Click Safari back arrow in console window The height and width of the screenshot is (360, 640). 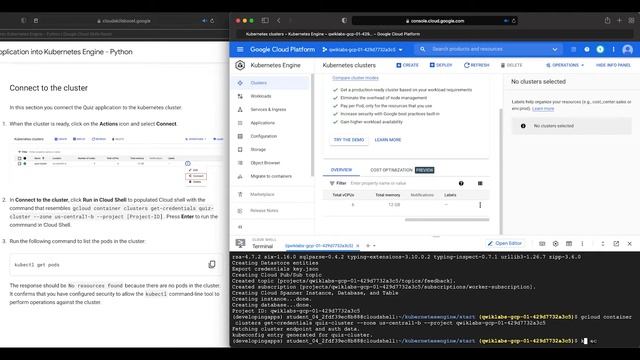tap(279, 20)
